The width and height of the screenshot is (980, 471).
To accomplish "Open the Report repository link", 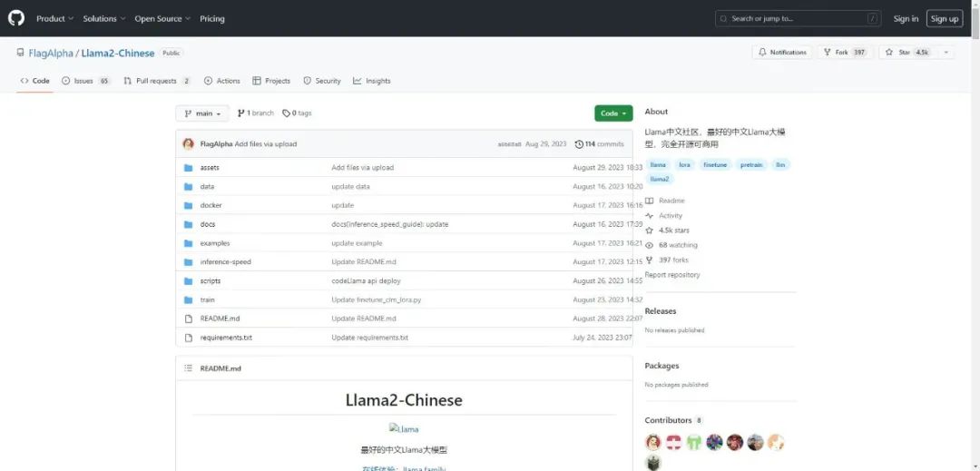I will [x=672, y=275].
